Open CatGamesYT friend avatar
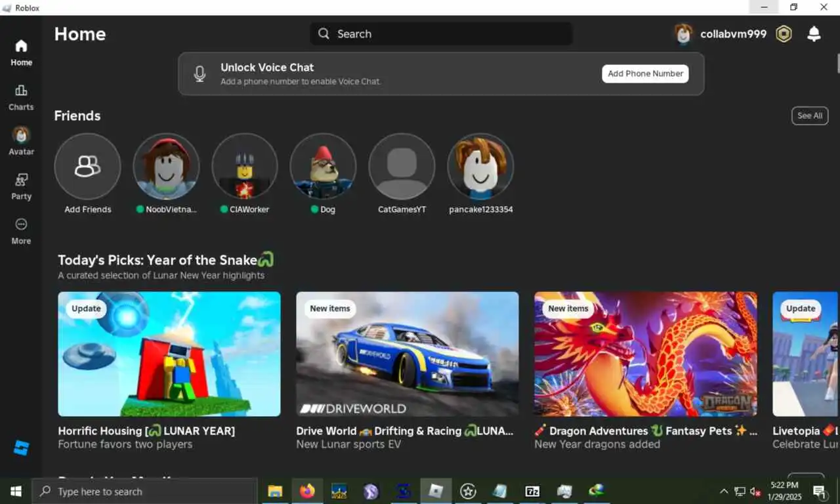This screenshot has width=840, height=504. (402, 166)
